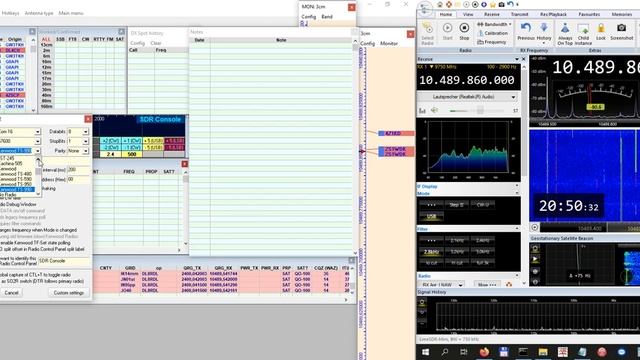Select the CW-U mode button
This screenshot has height=360, width=640.
click(483, 205)
